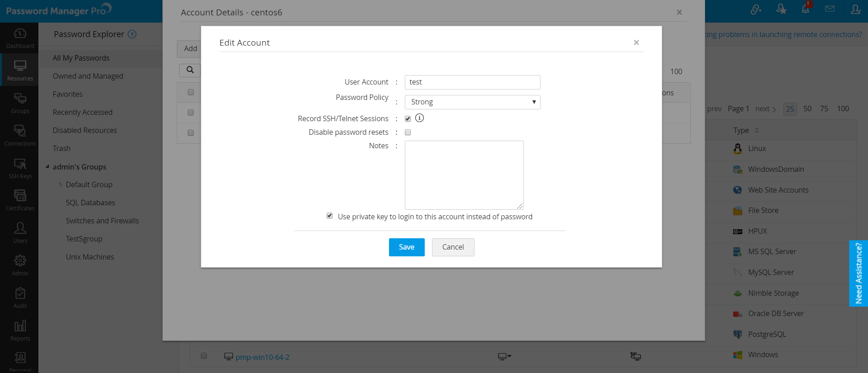Open the Audit section icon
This screenshot has height=373, width=868.
click(x=20, y=297)
